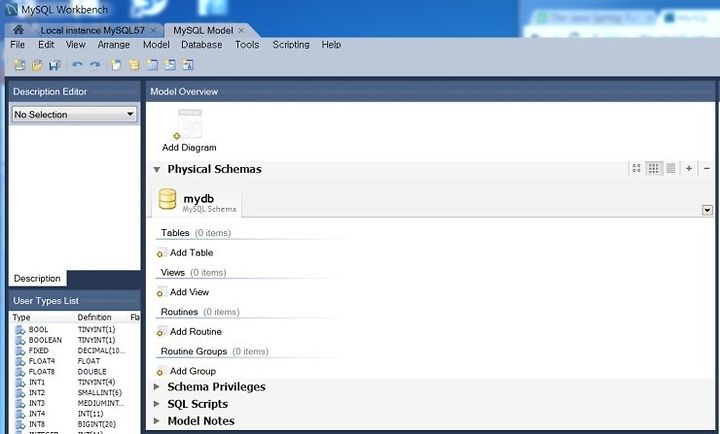
Task: Click the Add Table icon
Action: coord(161,253)
